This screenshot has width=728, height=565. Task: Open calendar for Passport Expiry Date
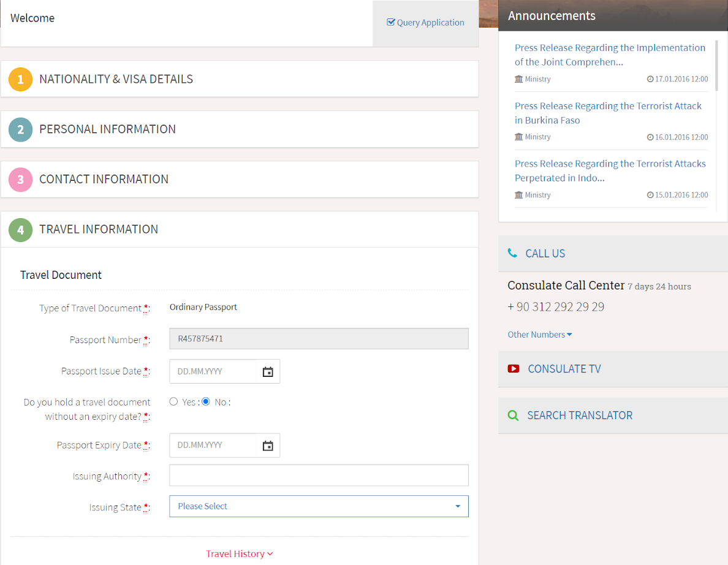(268, 446)
